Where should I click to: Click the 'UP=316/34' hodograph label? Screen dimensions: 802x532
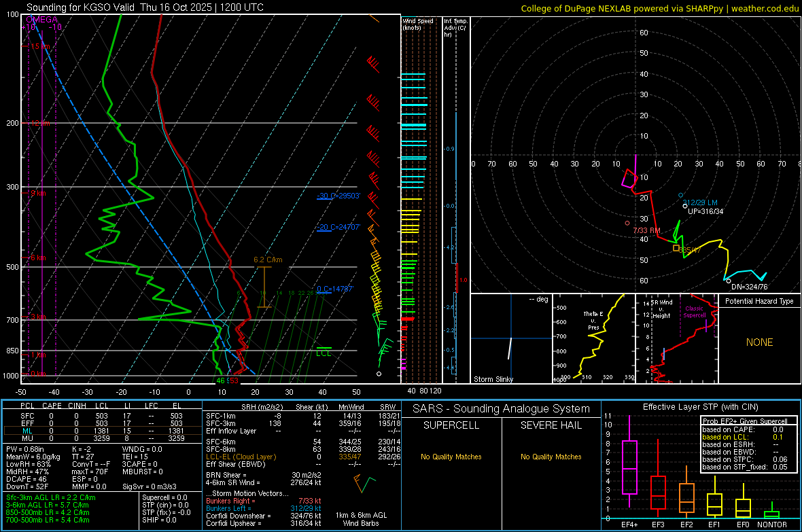tap(705, 211)
